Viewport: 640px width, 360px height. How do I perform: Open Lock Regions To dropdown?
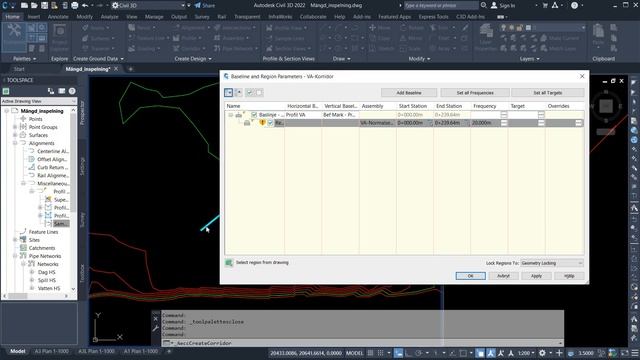pyautogui.click(x=552, y=263)
